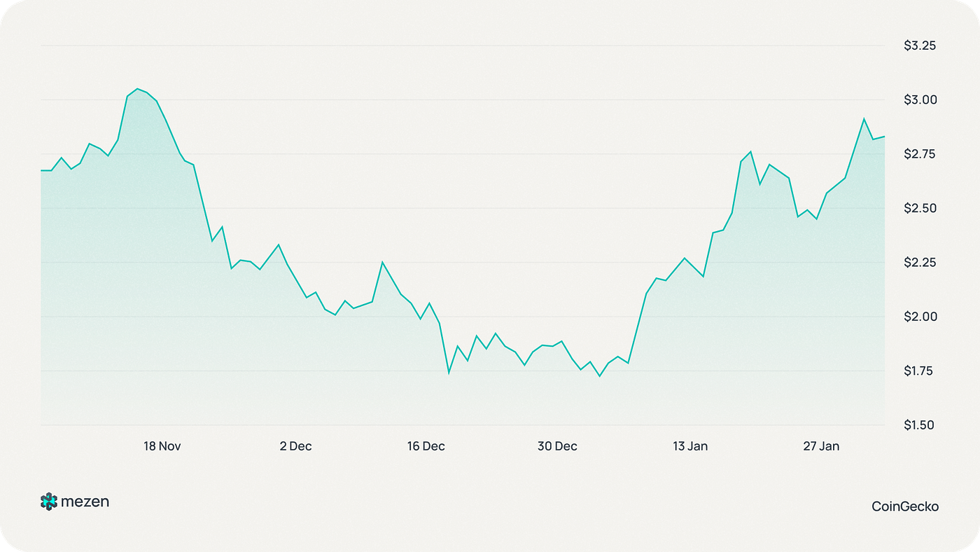Select the 18 Nov date label
980x552 pixels.
162,446
